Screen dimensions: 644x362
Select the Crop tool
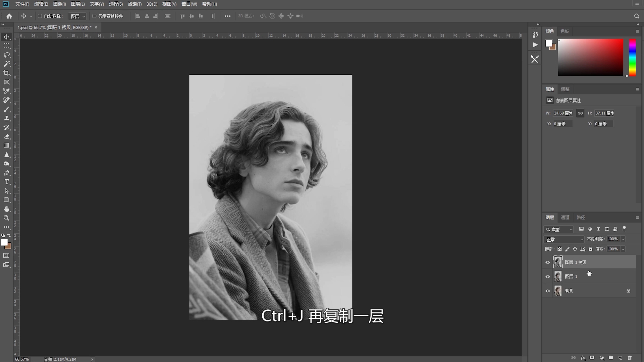click(6, 73)
